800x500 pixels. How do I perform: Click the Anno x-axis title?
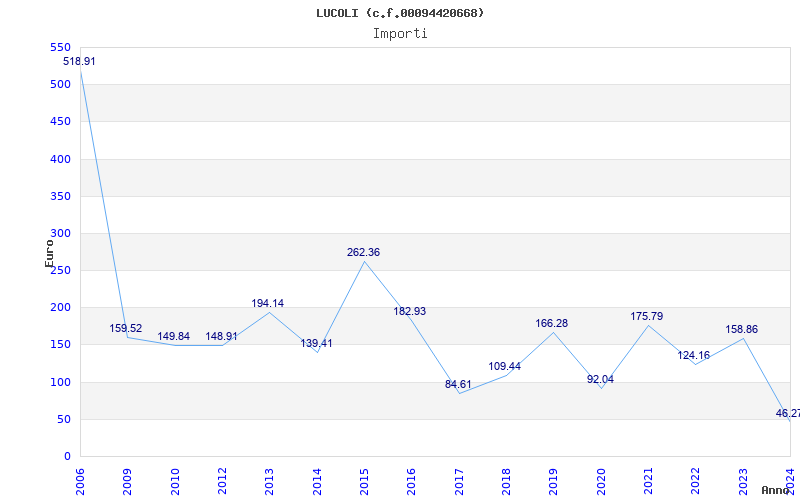click(x=774, y=490)
